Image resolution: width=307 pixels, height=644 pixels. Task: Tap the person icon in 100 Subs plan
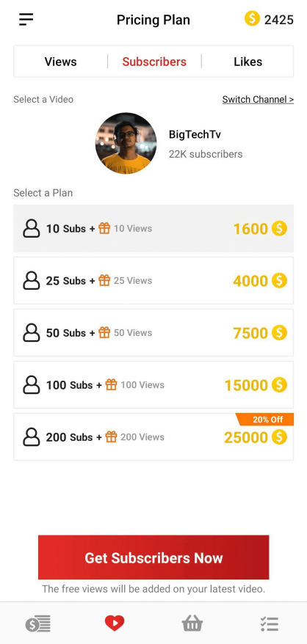(32, 385)
